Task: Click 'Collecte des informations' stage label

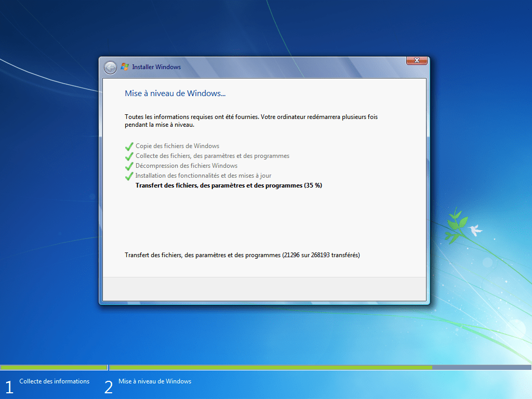Action: [54, 381]
